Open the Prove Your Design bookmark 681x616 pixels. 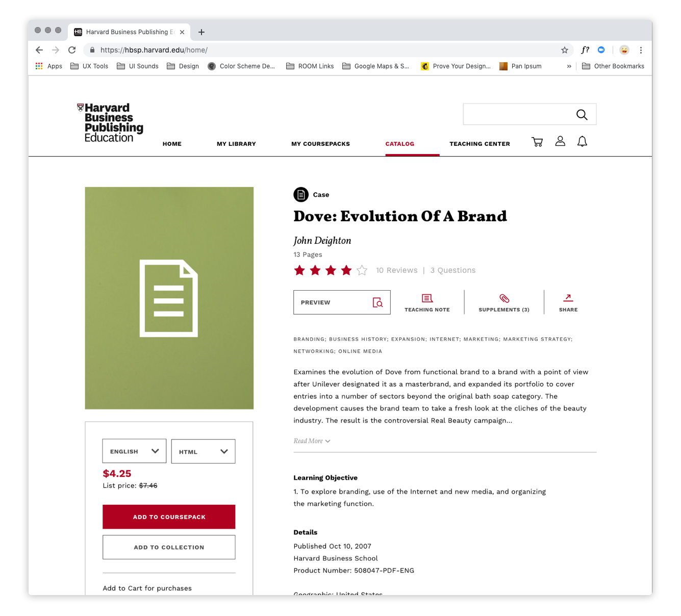(x=456, y=66)
